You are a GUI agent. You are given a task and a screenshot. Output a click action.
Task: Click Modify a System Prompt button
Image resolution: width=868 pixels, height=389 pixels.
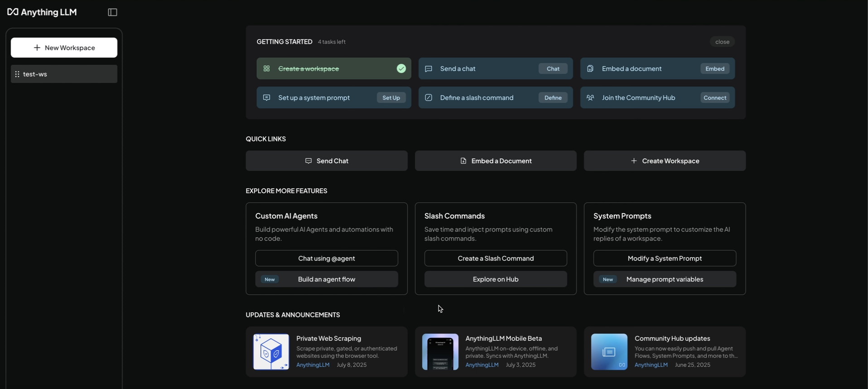point(665,258)
